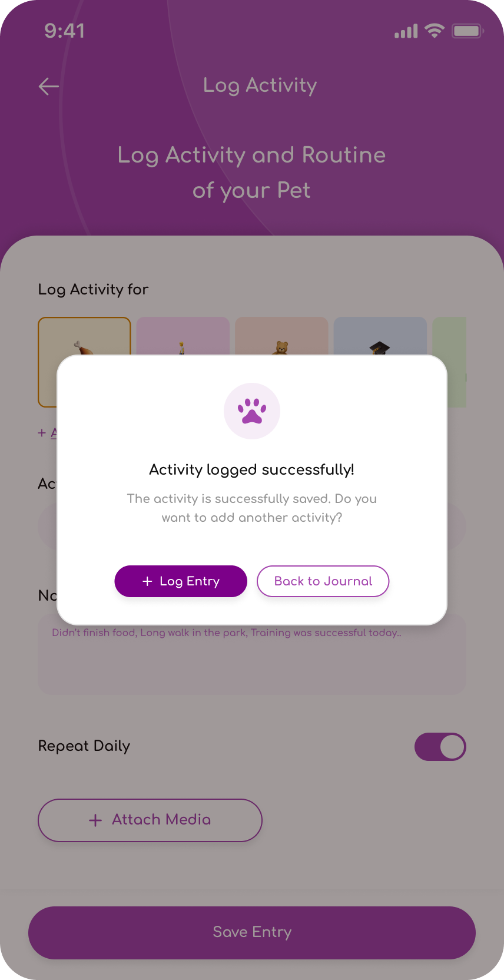The width and height of the screenshot is (504, 980).
Task: Focus the notes field with placeholder text
Action: pyautogui.click(x=252, y=658)
